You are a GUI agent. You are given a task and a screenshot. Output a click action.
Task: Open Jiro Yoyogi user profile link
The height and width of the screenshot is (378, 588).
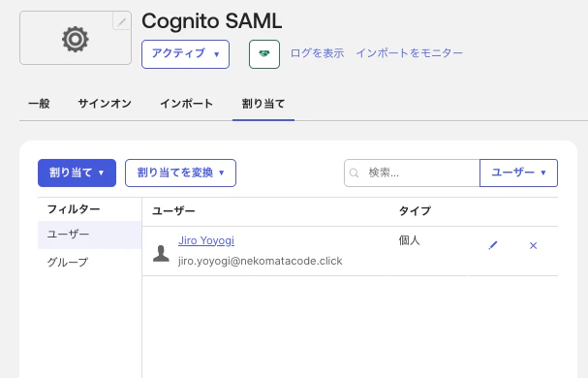tap(206, 240)
